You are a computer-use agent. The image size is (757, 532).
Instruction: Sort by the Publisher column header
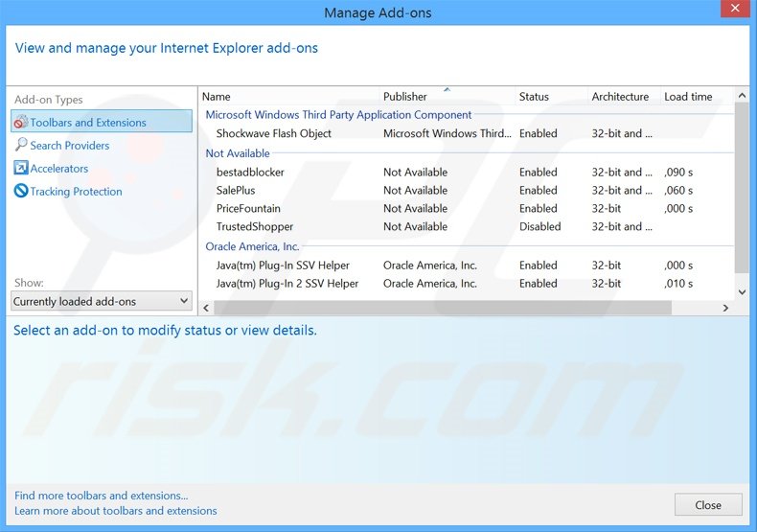point(447,97)
